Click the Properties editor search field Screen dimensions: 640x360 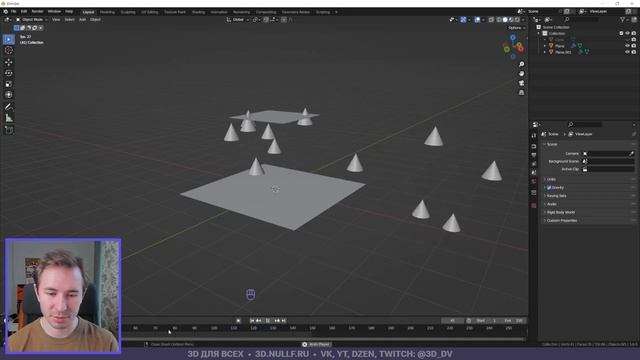(584, 124)
